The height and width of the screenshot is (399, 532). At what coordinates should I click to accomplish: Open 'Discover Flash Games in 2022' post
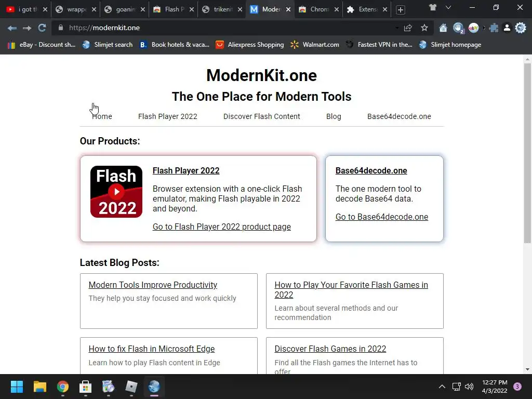(330, 349)
